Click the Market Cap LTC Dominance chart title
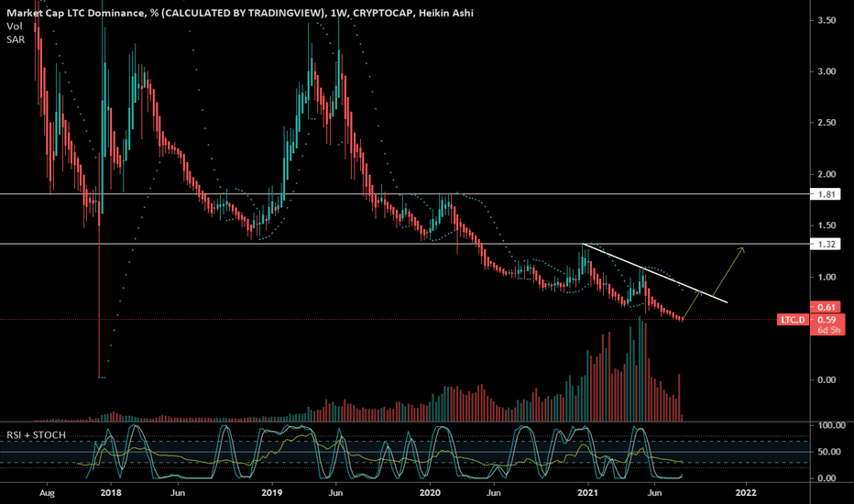This screenshot has height=504, width=854. (x=240, y=13)
